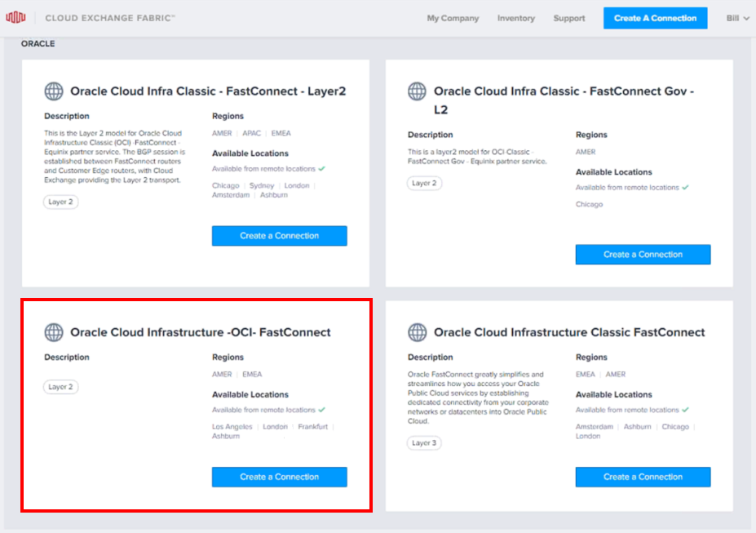Click title Oracle Cloud Infra Classic - FastConnect - Layer2
This screenshot has width=756, height=533.
[x=208, y=91]
